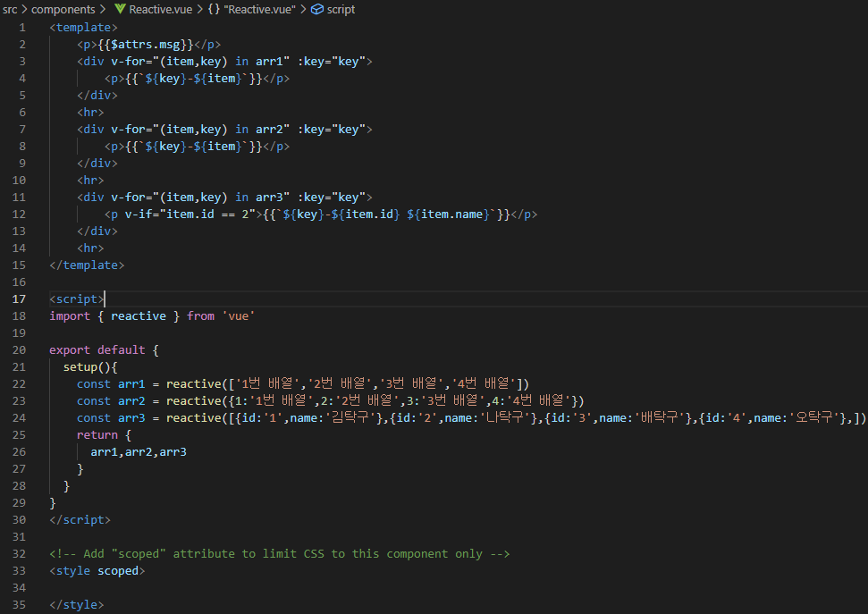
Task: Click arr2 in the line 7 v-for
Action: pos(269,129)
